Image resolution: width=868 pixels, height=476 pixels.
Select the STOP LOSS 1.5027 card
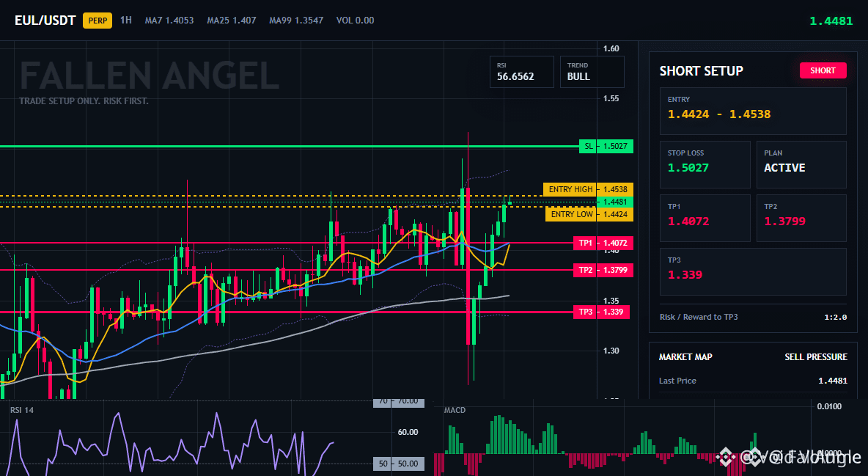coord(705,164)
